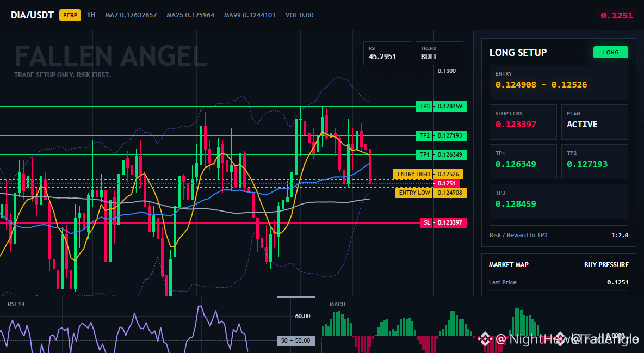Click the MARKET MAP heading
This screenshot has height=353, width=644.
tap(509, 265)
